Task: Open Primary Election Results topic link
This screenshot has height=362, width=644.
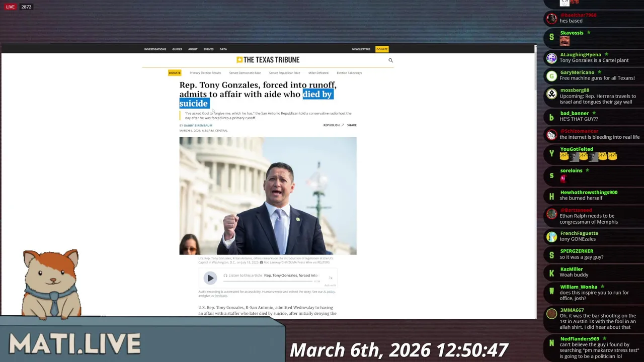Action: (x=205, y=73)
